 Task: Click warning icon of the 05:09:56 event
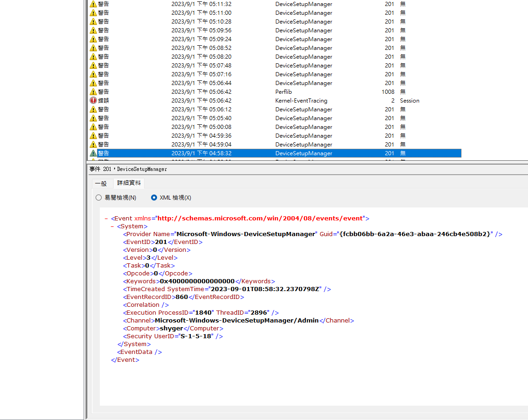click(x=93, y=30)
